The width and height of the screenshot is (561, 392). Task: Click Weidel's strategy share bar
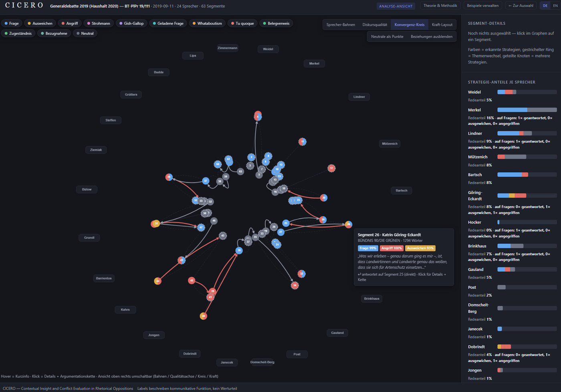point(527,92)
